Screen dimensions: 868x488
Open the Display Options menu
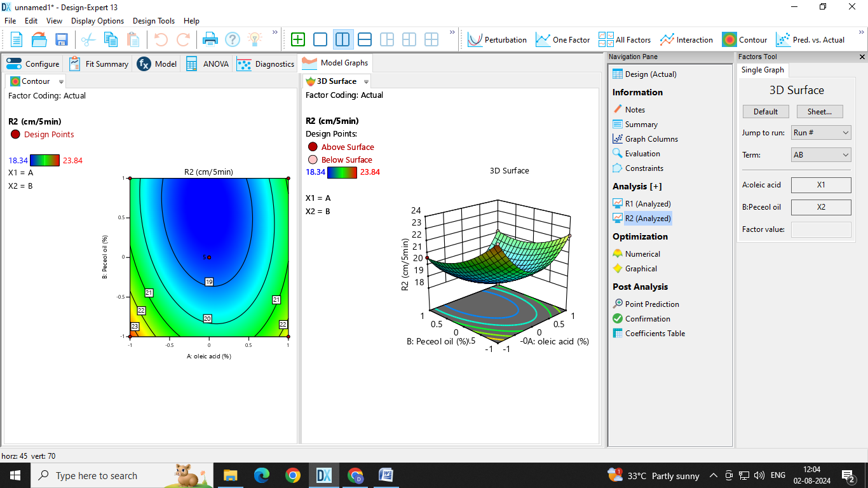click(x=97, y=21)
